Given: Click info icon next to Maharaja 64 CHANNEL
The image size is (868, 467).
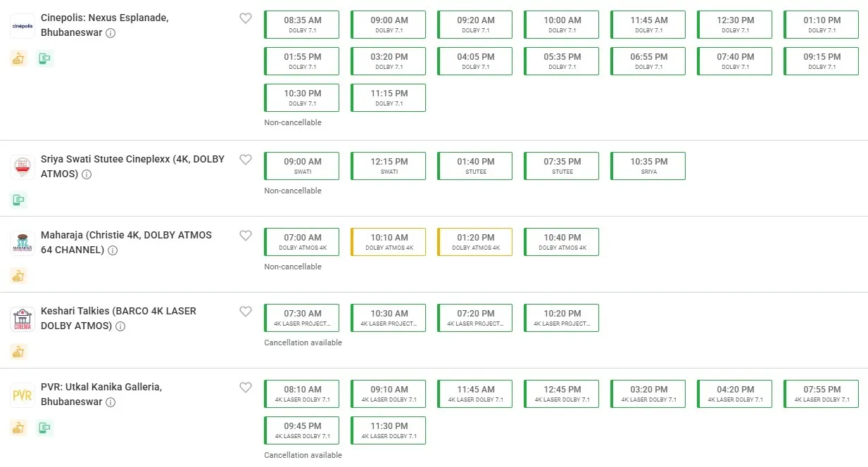Looking at the screenshot, I should [x=113, y=250].
